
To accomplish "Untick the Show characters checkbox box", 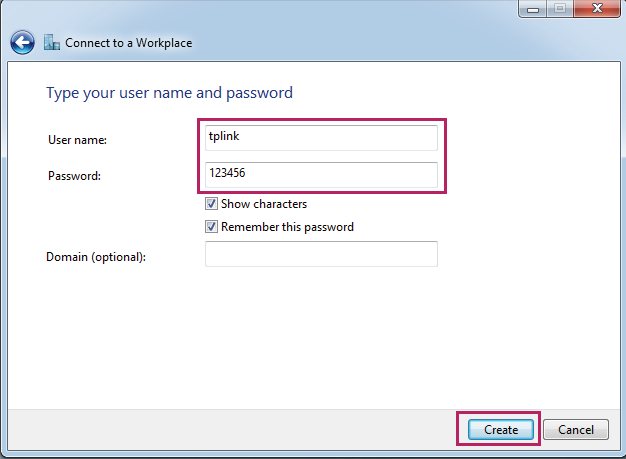I will click(212, 204).
